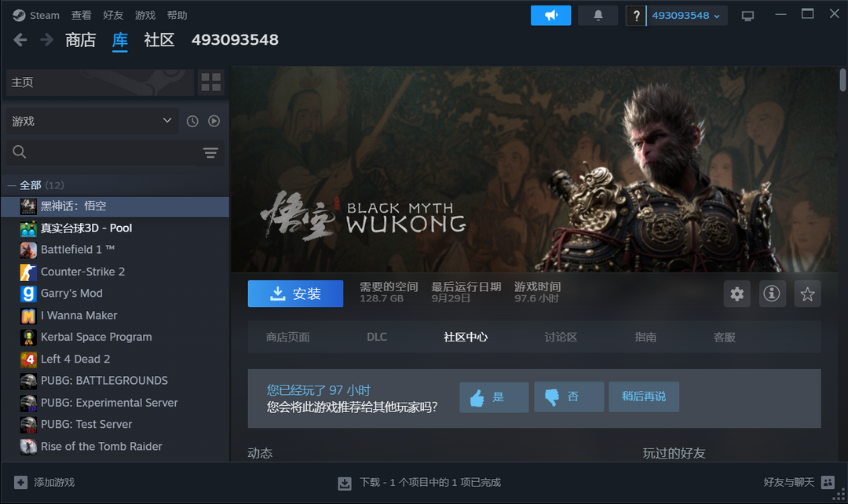Open the 库 tab
The height and width of the screenshot is (504, 848).
click(x=120, y=40)
